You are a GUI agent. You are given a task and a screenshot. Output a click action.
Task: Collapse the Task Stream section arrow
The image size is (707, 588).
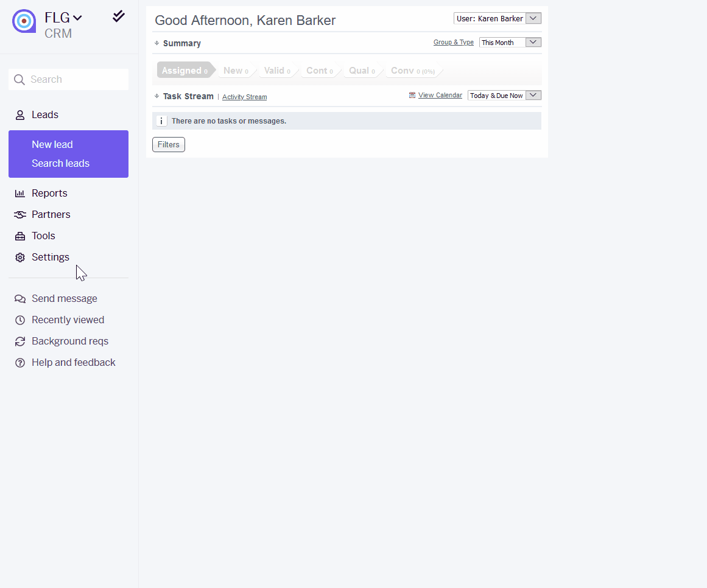[x=157, y=96]
